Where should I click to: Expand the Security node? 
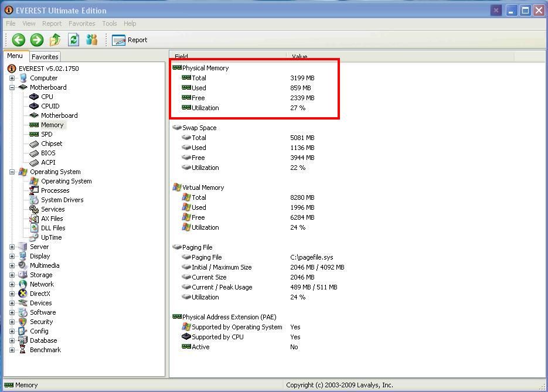click(x=12, y=322)
